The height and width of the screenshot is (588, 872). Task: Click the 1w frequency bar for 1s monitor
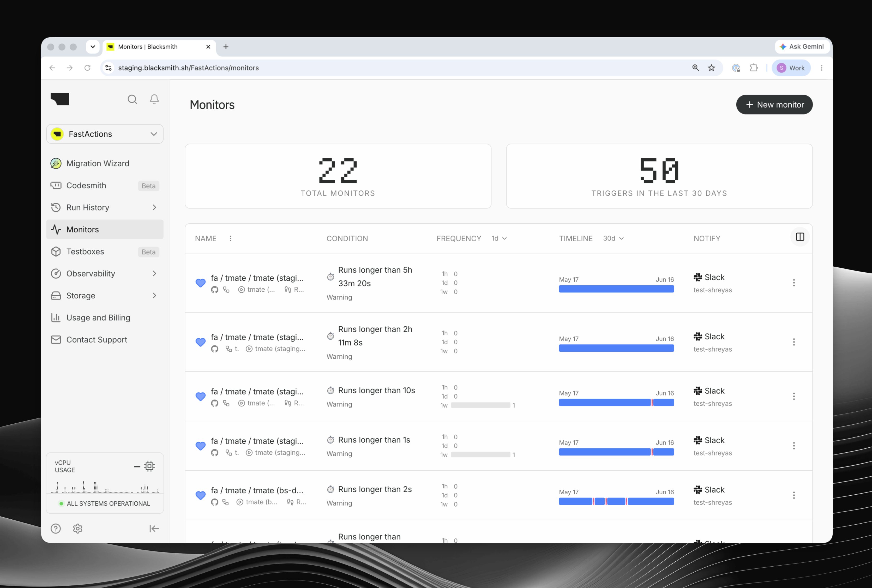pyautogui.click(x=481, y=455)
